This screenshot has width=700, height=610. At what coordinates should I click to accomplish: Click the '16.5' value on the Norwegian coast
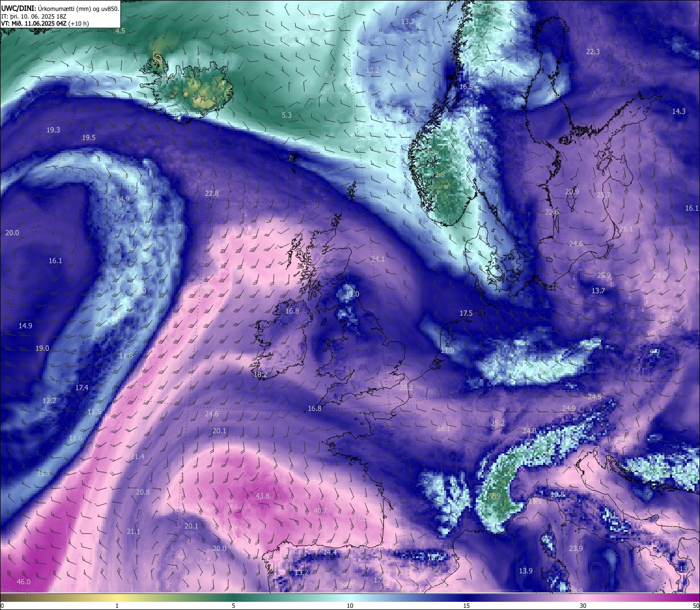[466, 87]
